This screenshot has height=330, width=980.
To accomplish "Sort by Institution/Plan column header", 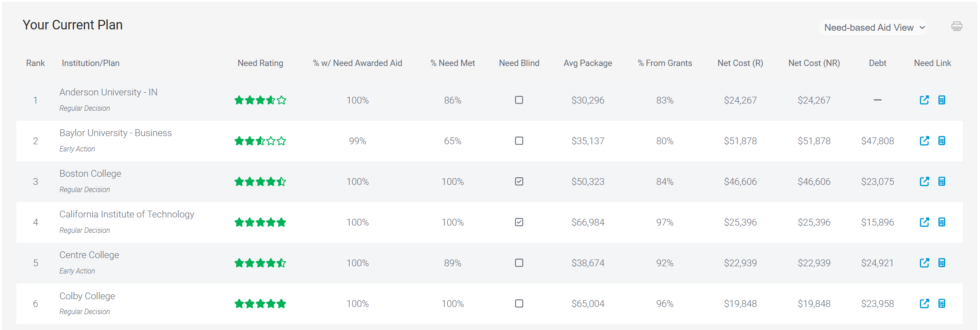I will [90, 63].
